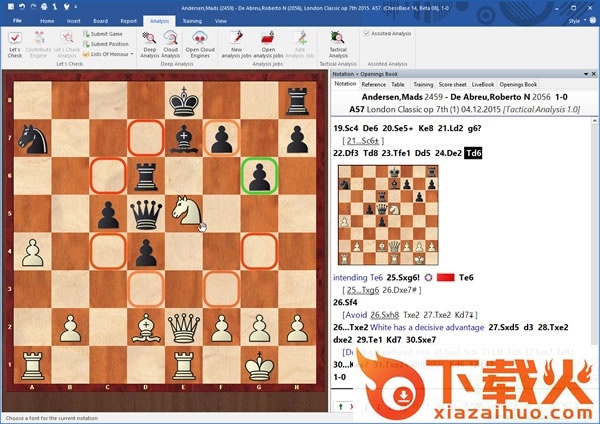Switch to the Insert ribbon tab
Viewport: 600px width, 424px height.
73,21
